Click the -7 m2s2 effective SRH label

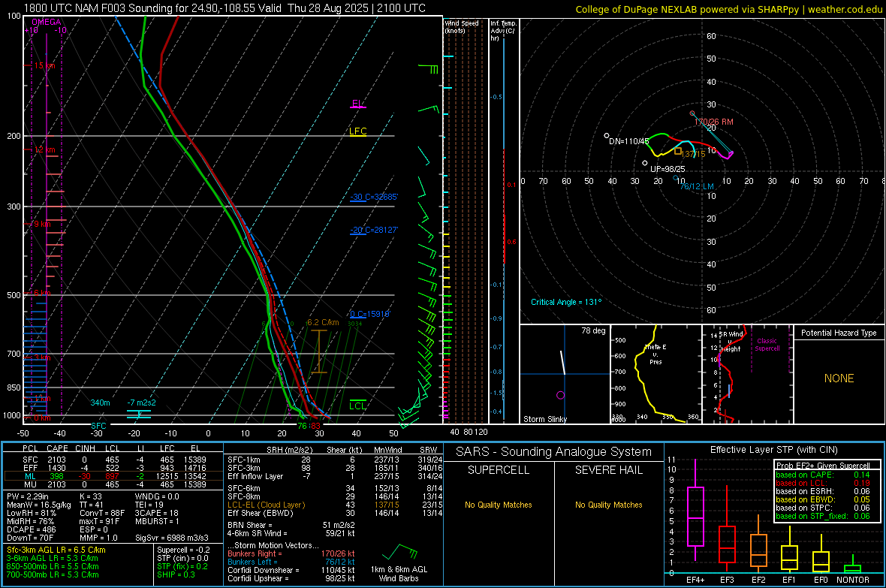pos(141,403)
